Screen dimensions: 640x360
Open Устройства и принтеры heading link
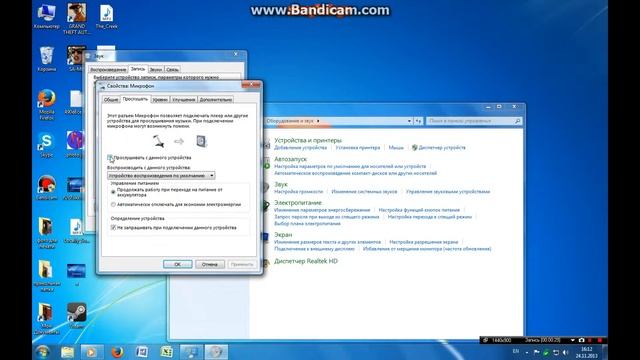(308, 140)
